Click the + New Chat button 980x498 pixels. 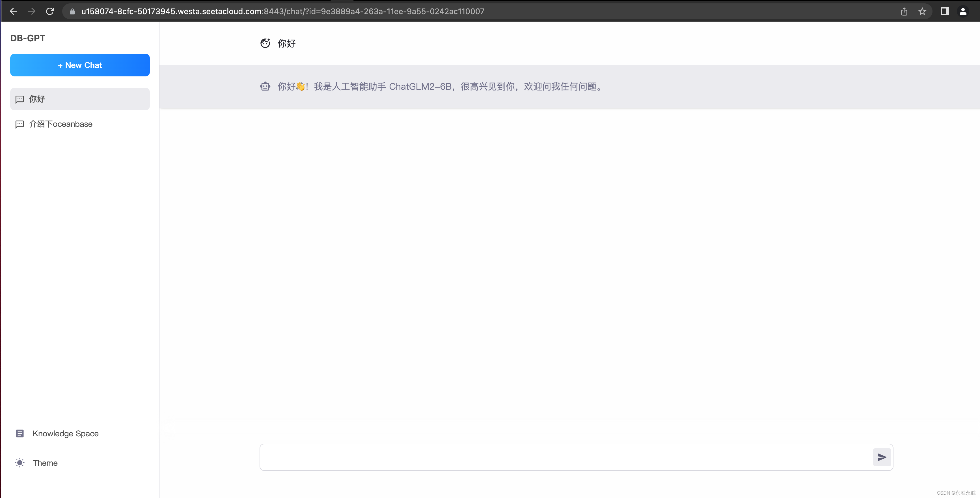pos(80,65)
